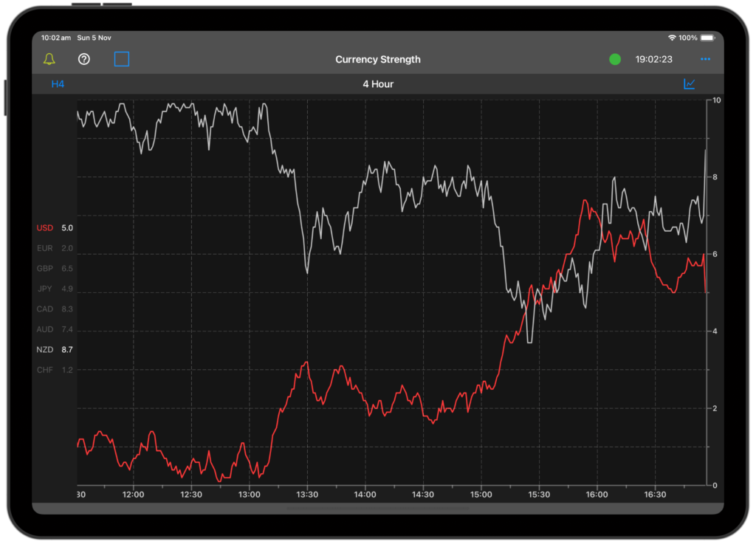
Task: Tap the more options ellipsis icon
Action: 705,59
